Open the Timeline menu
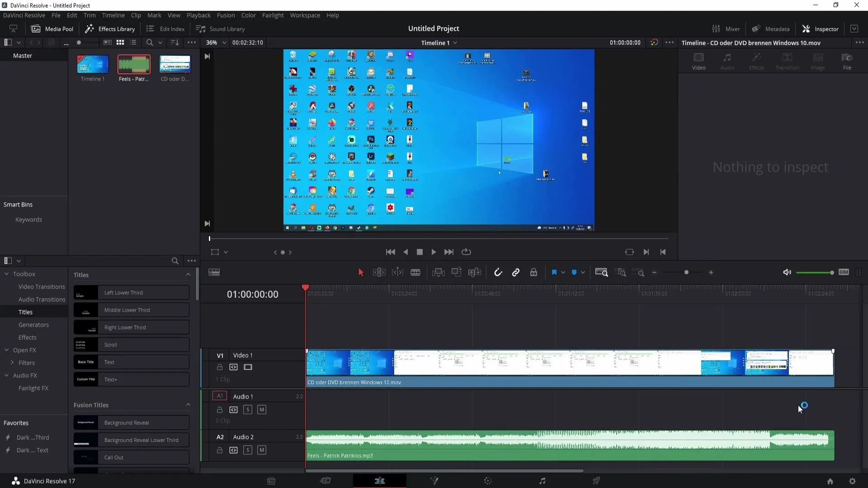Screen dimensions: 868x488 click(113, 15)
